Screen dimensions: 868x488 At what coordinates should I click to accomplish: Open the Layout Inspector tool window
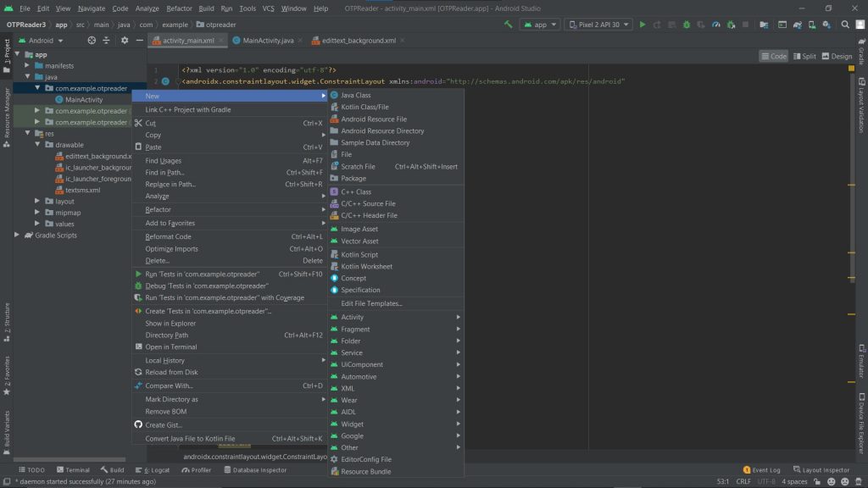(821, 469)
